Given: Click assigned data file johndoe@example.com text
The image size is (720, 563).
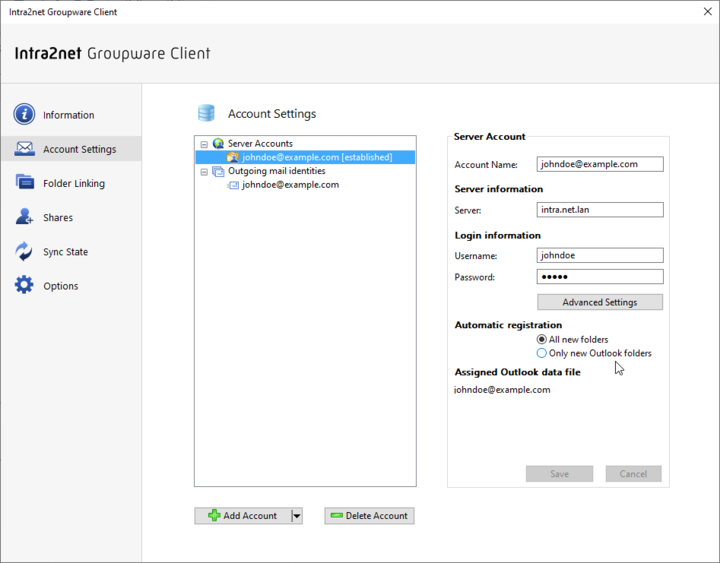Looking at the screenshot, I should 502,389.
